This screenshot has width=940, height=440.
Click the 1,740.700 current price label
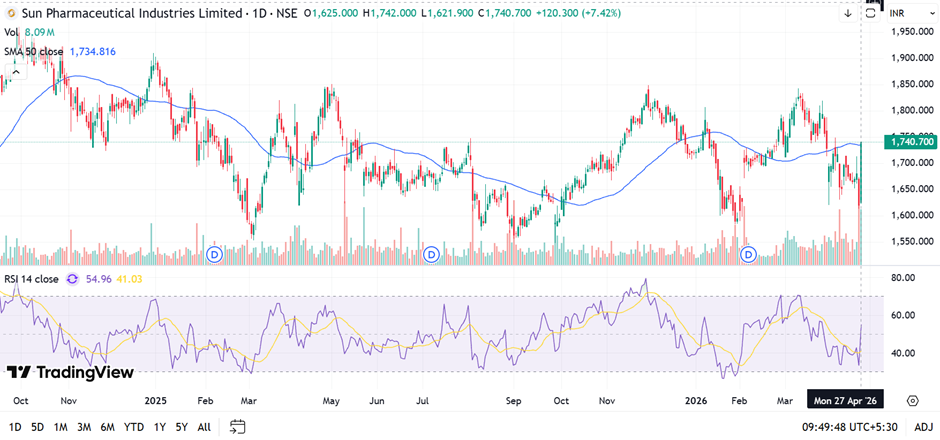point(910,142)
